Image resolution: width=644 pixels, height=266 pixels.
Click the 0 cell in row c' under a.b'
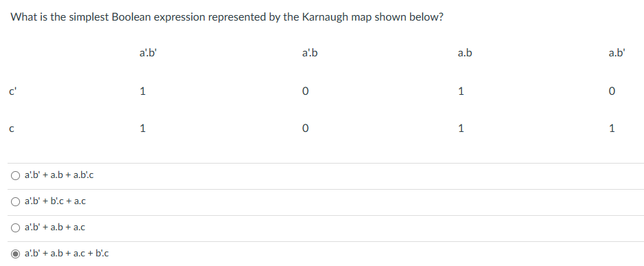[612, 91]
